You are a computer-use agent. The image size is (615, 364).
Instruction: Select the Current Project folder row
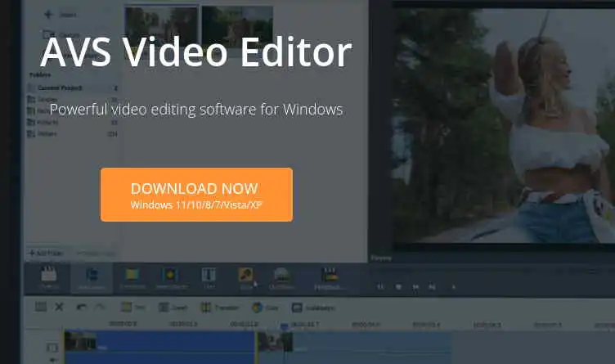(x=73, y=88)
